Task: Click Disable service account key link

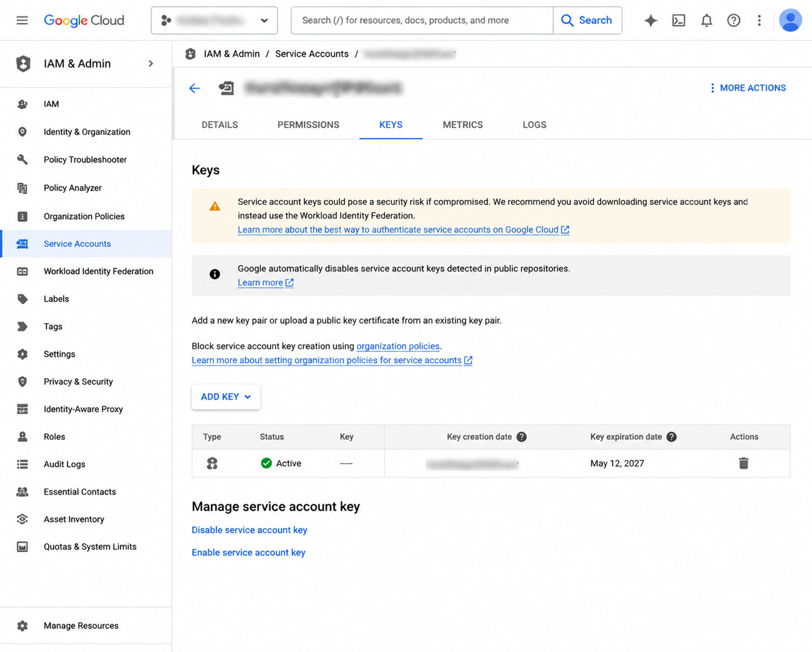Action: point(250,530)
